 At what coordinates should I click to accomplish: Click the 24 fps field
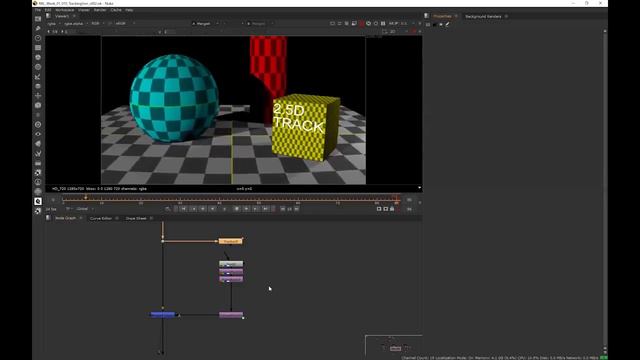pos(51,209)
